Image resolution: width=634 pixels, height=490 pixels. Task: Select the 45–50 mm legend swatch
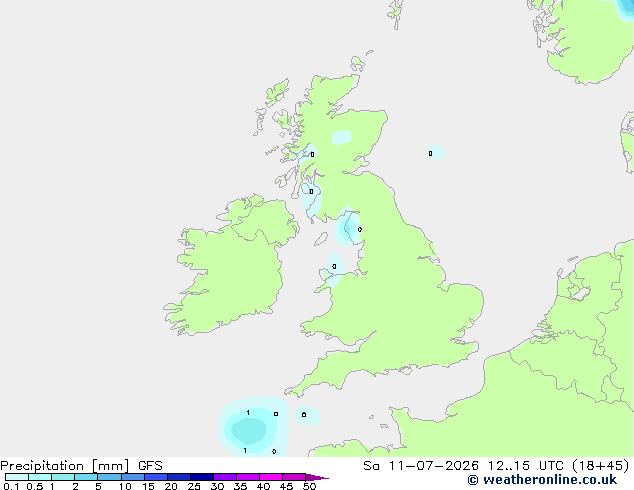coord(294,477)
